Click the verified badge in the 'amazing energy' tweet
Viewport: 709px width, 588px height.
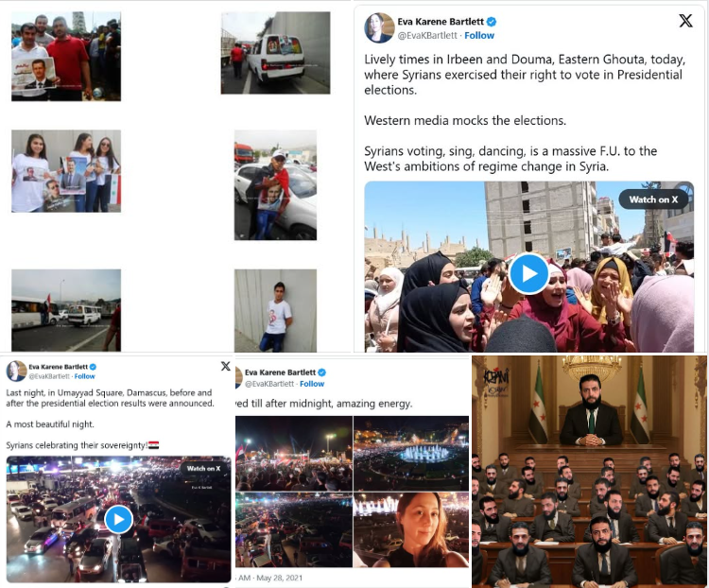coord(322,372)
